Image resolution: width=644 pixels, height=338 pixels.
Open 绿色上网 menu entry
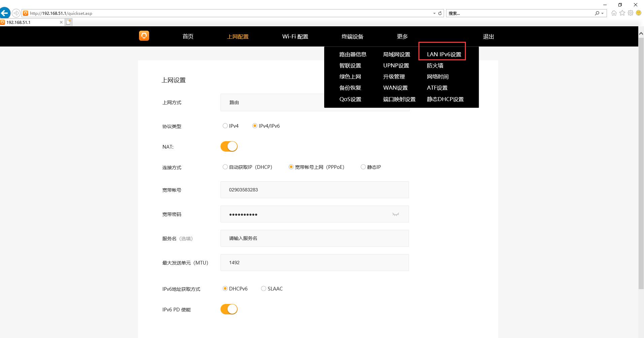[x=350, y=76]
